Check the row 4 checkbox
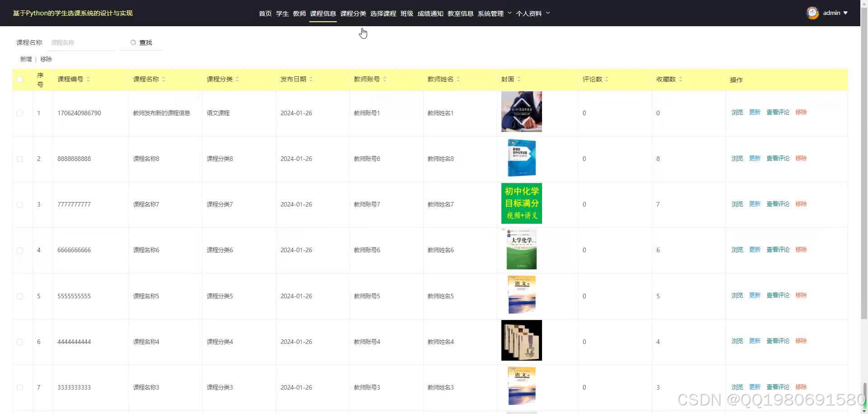The width and height of the screenshot is (868, 414). pos(19,250)
